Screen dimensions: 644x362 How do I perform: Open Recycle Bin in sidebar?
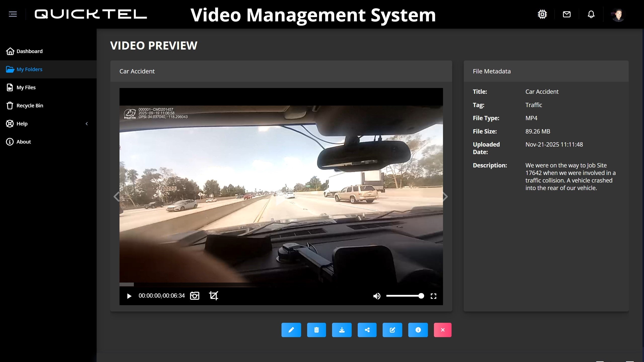(x=30, y=106)
